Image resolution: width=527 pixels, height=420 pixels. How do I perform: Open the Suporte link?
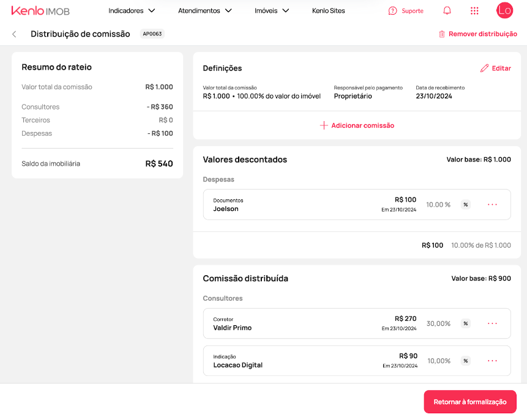pos(413,11)
